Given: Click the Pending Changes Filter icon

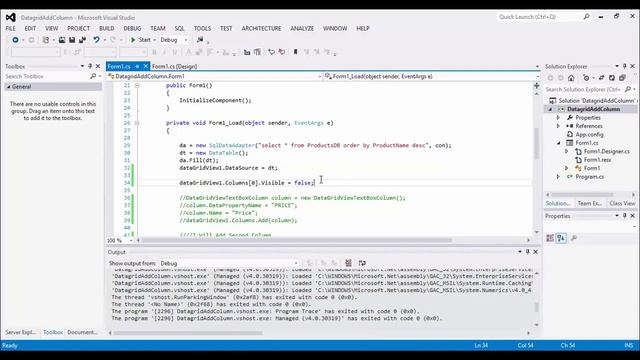Looking at the screenshot, I should point(586,78).
